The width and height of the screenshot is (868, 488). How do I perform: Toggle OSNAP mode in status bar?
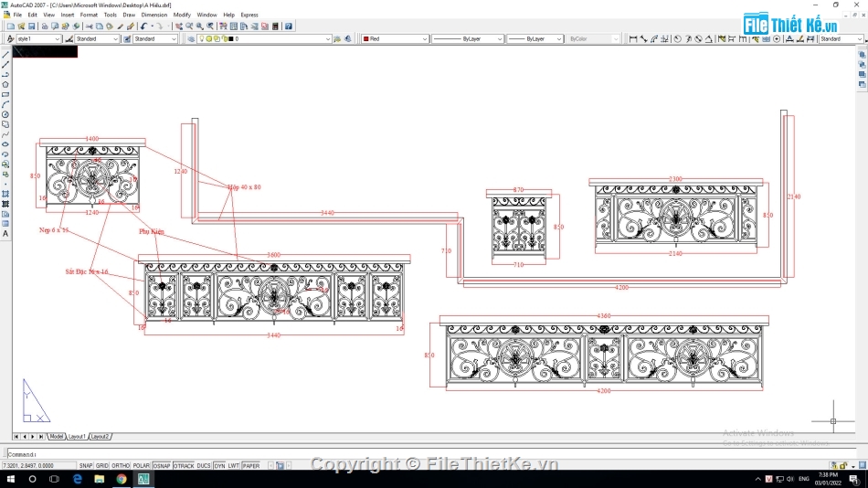point(162,466)
